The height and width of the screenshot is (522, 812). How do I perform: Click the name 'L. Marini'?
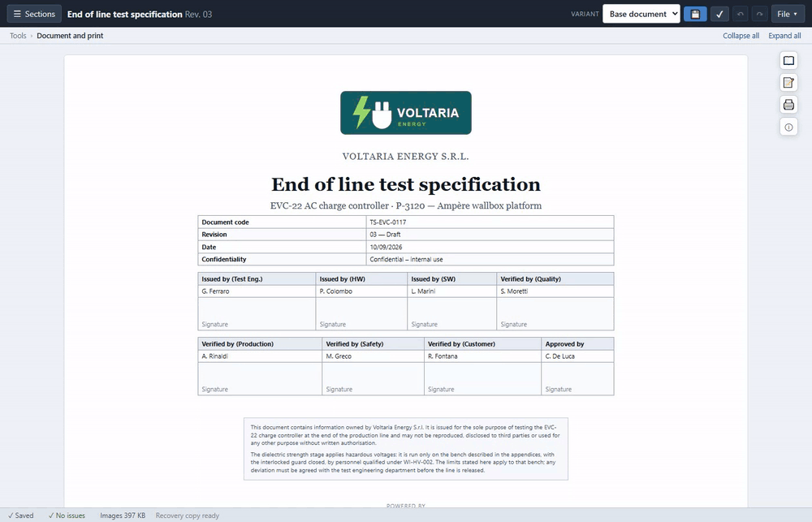[x=423, y=291]
